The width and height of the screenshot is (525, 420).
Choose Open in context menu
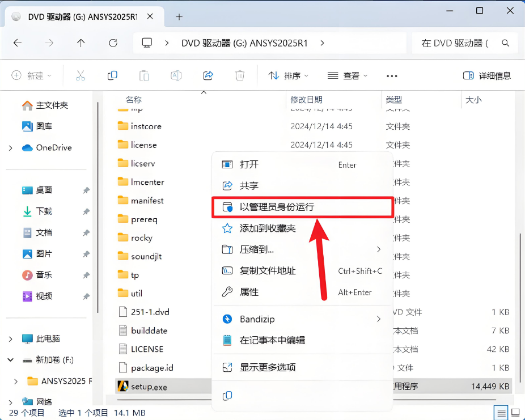302,164
